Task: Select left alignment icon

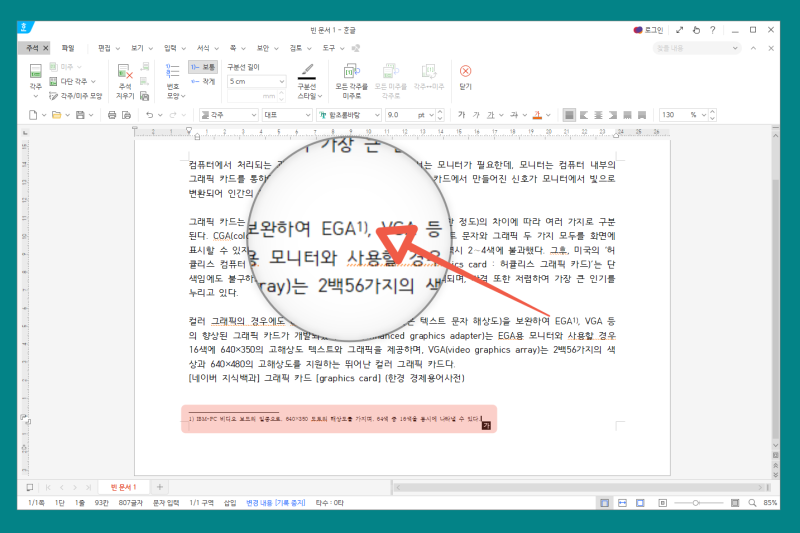Action: coord(584,115)
